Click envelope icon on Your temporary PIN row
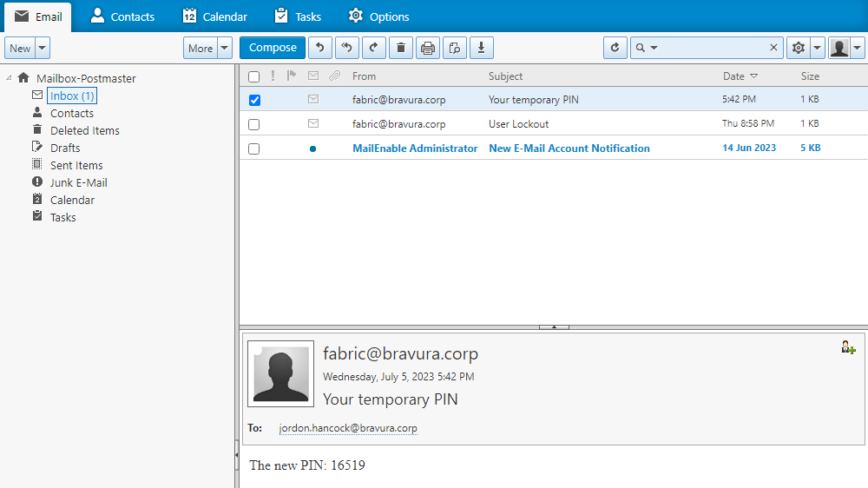The height and width of the screenshot is (488, 868). pos(313,99)
